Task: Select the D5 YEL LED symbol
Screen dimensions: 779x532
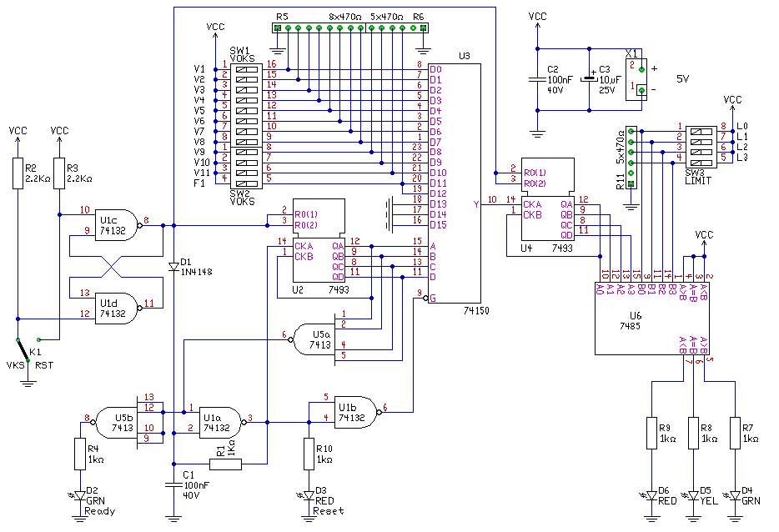Action: [694, 496]
